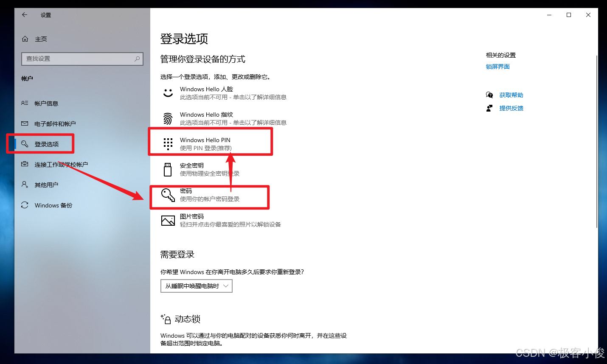Click the 获取帮助 link
This screenshot has width=607, height=364.
(511, 95)
